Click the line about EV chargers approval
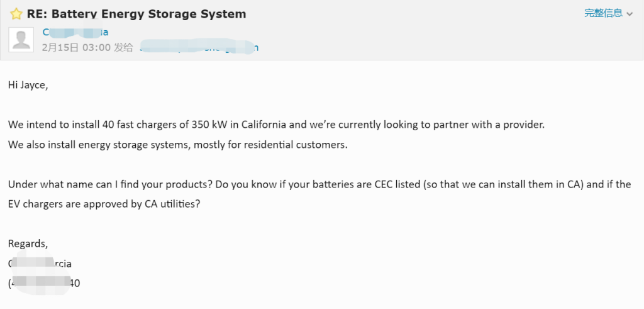The image size is (644, 309). pyautogui.click(x=104, y=204)
